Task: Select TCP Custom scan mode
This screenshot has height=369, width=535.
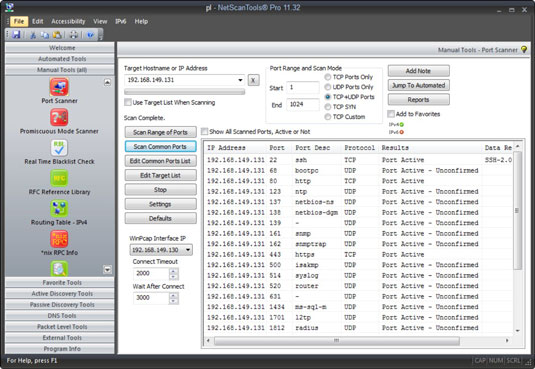Action: click(x=328, y=117)
